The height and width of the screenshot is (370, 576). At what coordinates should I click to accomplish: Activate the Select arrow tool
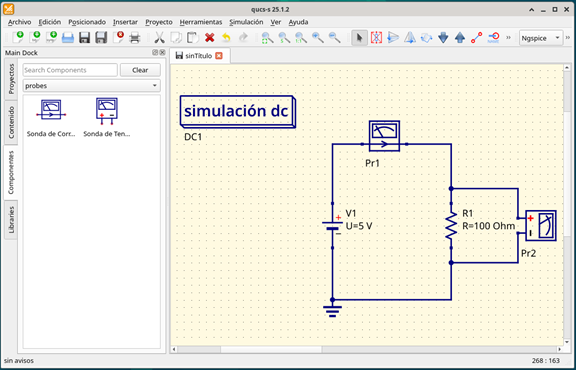(x=359, y=37)
